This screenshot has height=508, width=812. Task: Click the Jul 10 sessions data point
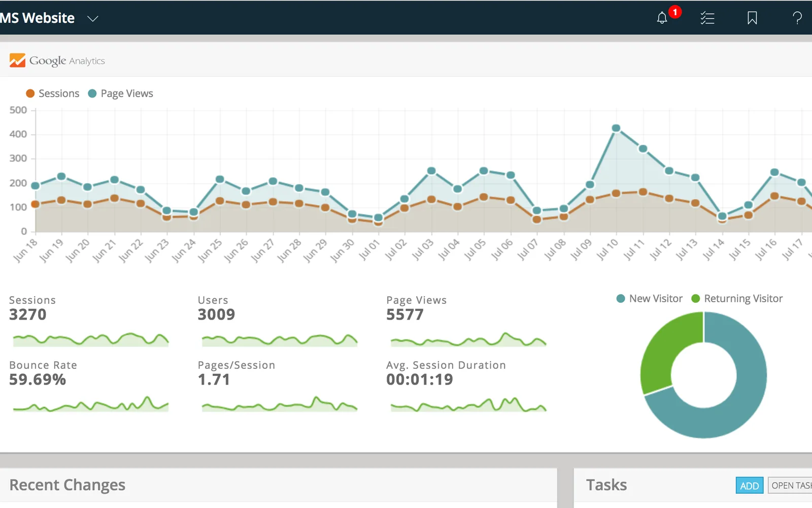pos(616,193)
